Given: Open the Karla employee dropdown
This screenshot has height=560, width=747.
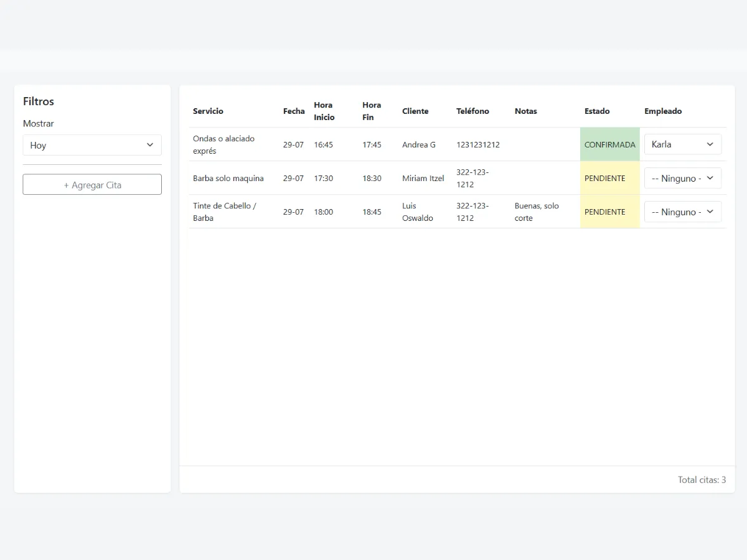Looking at the screenshot, I should tap(682, 144).
